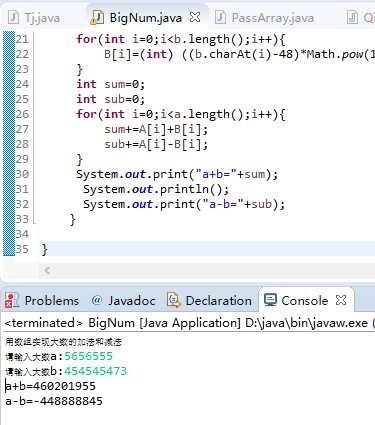
Task: Click line number 21 in the gutter
Action: click(22, 39)
